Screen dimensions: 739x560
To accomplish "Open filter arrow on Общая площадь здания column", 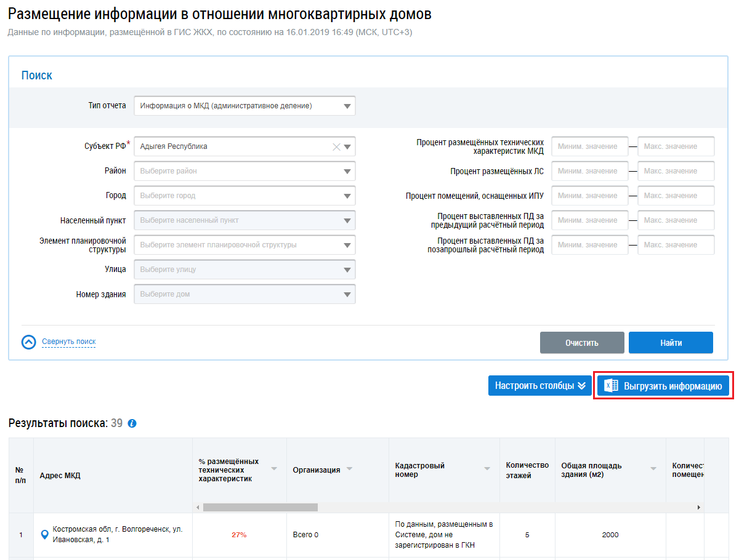I will tap(653, 469).
